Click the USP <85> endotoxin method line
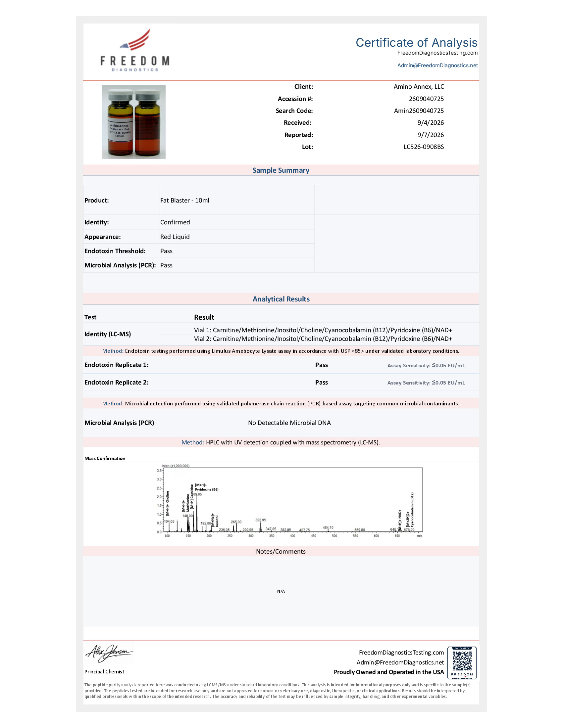Viewport: 563px width, 728px height. coord(281,351)
